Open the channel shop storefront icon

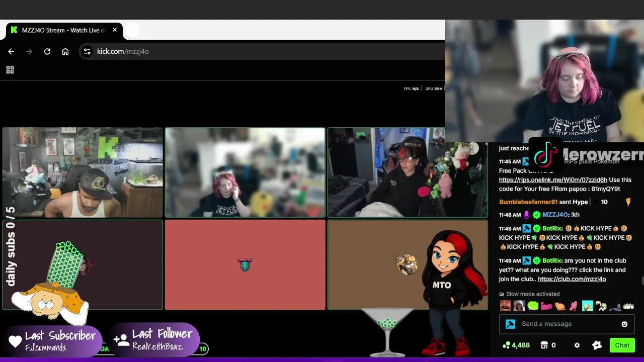(544, 345)
